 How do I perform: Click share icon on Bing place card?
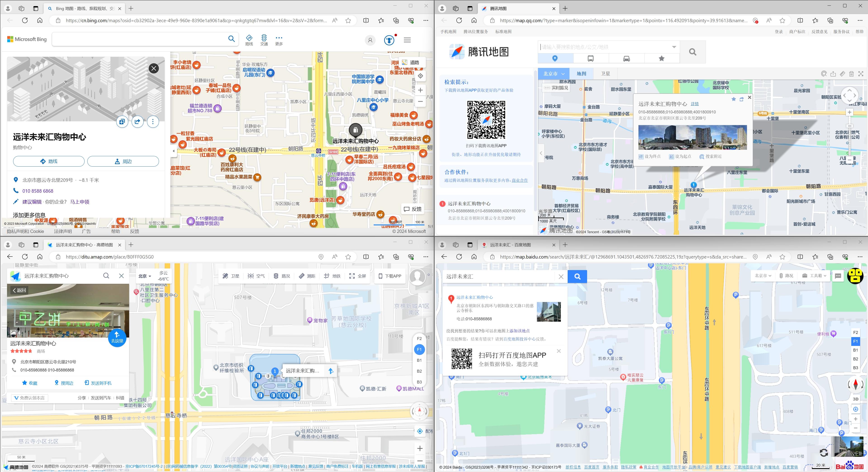pos(138,122)
